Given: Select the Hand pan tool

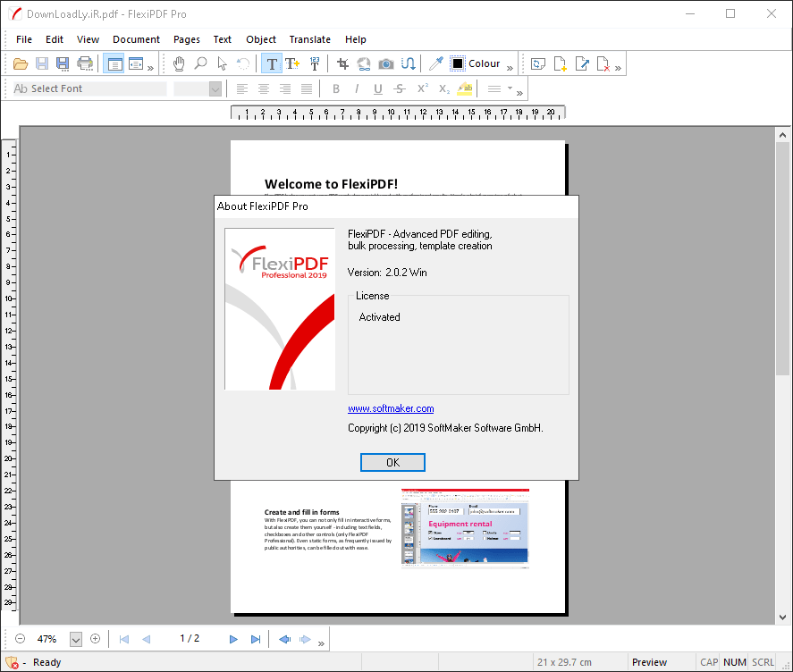Looking at the screenshot, I should [x=179, y=63].
